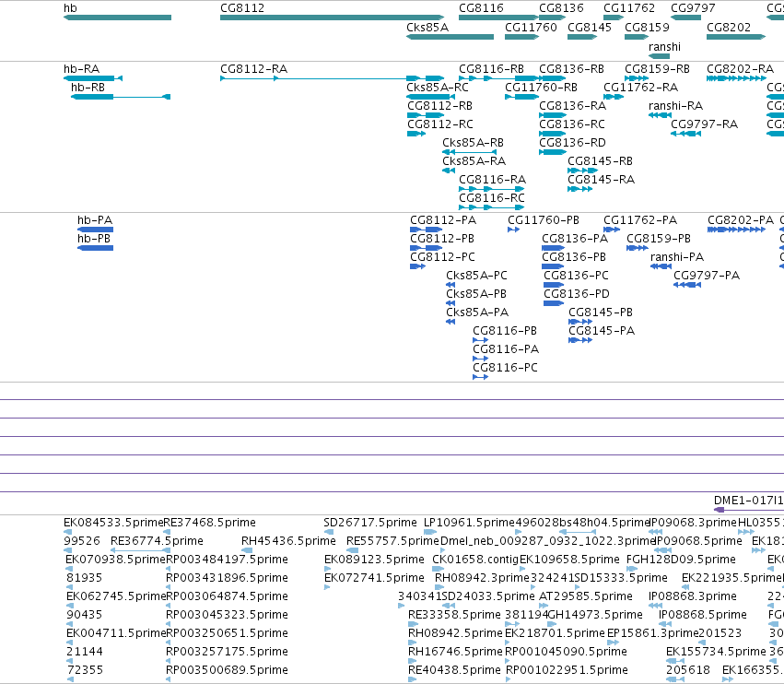Select the EK072741.5prime EST label
Viewport: 784px width, 684px height.
[x=374, y=578]
